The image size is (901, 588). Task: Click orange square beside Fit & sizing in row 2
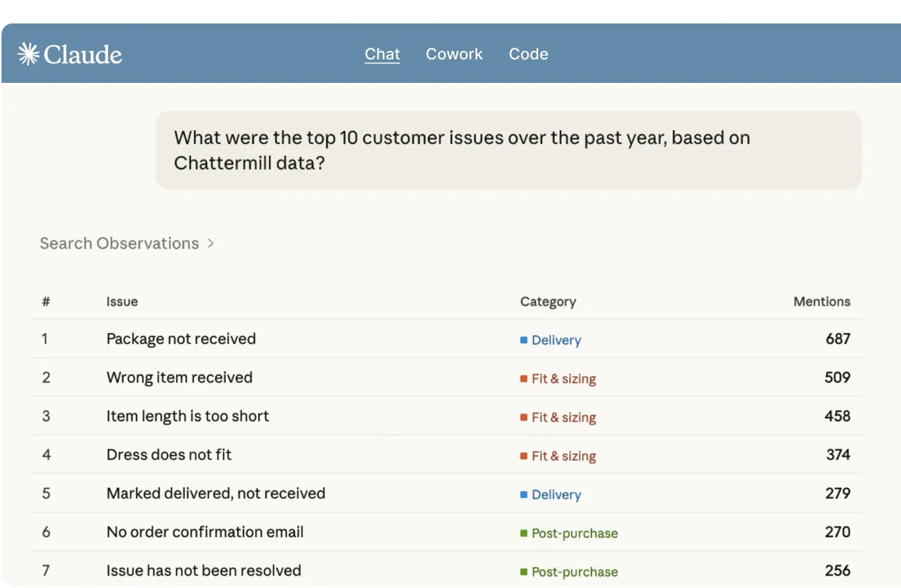(x=523, y=378)
